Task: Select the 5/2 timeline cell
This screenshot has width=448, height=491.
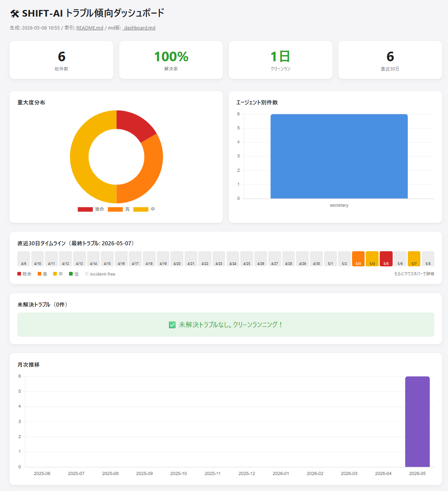Action: coord(344,259)
